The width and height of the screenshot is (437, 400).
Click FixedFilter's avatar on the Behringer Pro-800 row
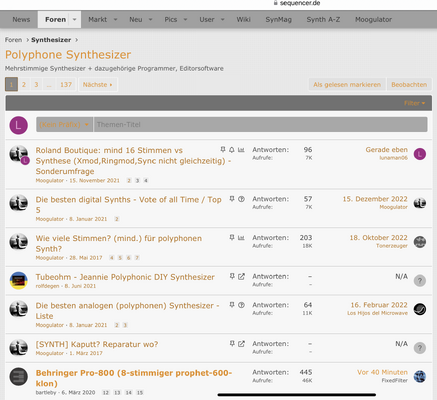420,376
